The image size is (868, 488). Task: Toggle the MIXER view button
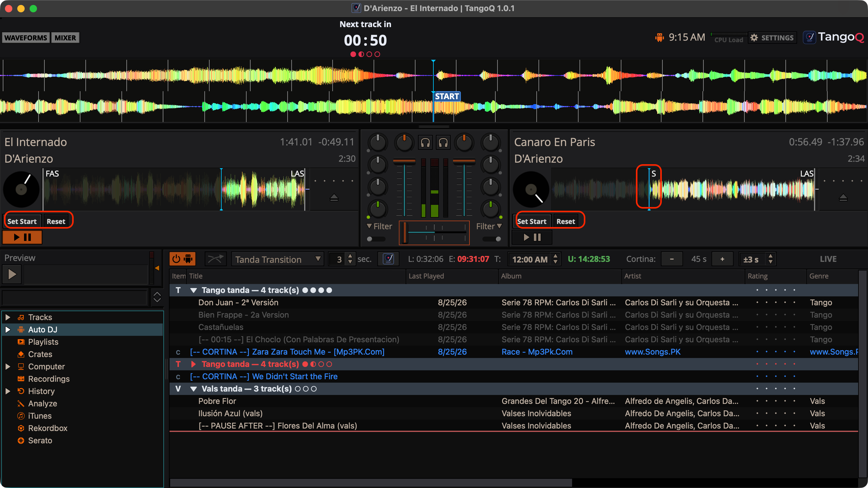tap(65, 38)
